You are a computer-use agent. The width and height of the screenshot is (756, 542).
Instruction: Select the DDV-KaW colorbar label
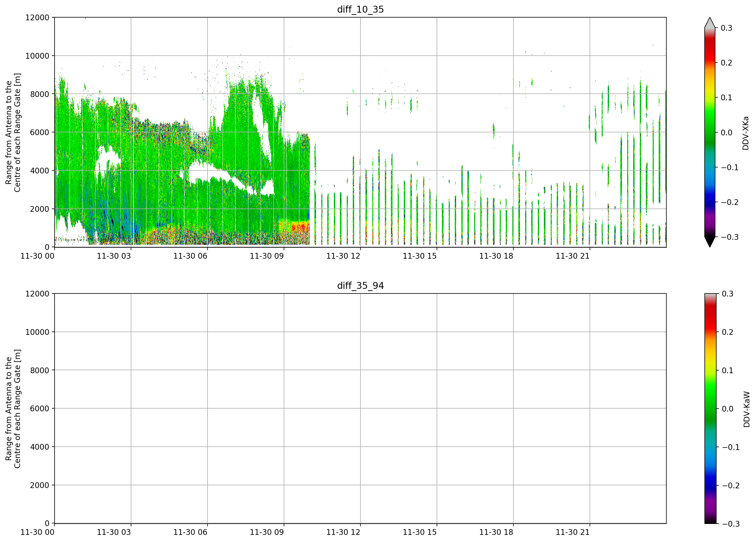click(x=747, y=409)
